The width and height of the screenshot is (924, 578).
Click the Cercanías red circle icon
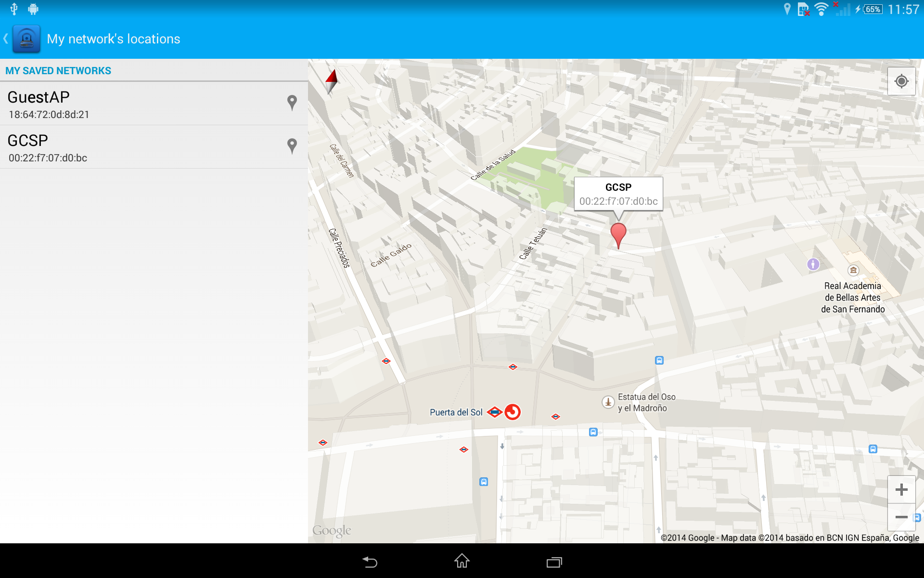tap(513, 412)
